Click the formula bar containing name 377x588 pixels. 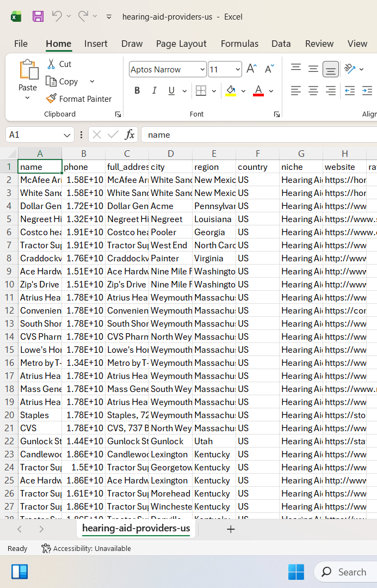click(259, 135)
